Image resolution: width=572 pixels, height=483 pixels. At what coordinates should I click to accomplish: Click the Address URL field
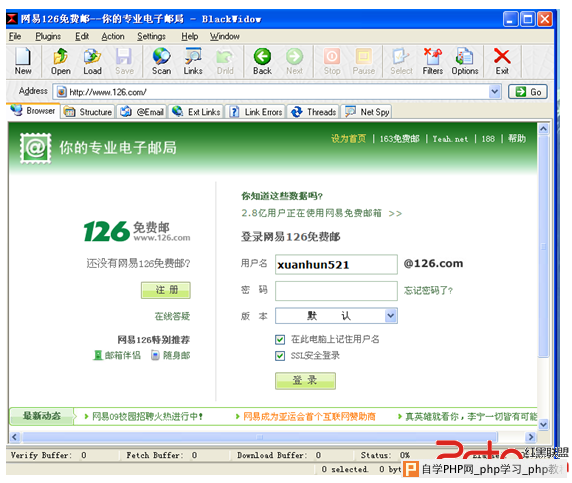pos(277,92)
